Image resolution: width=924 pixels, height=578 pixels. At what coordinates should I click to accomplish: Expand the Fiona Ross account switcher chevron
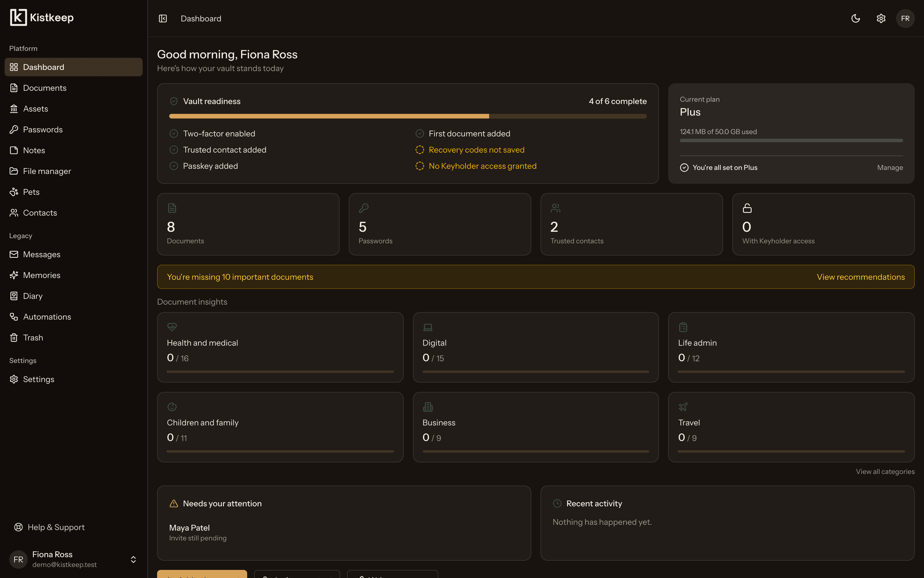click(133, 559)
